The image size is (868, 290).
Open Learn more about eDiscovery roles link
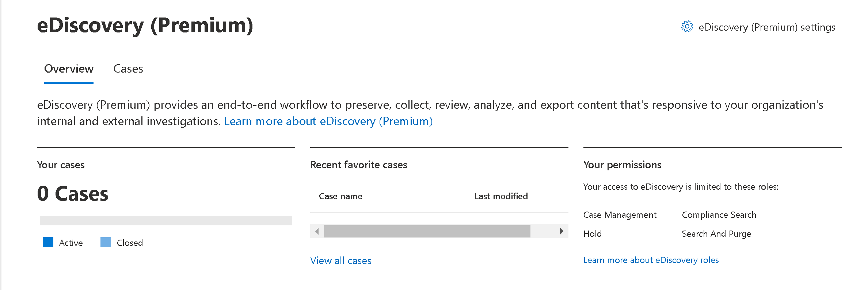point(651,260)
